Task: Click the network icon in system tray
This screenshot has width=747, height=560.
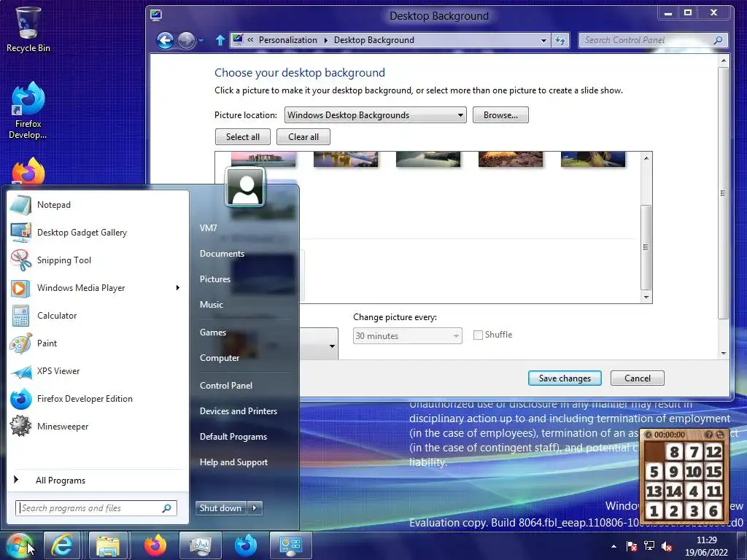Action: coord(649,546)
